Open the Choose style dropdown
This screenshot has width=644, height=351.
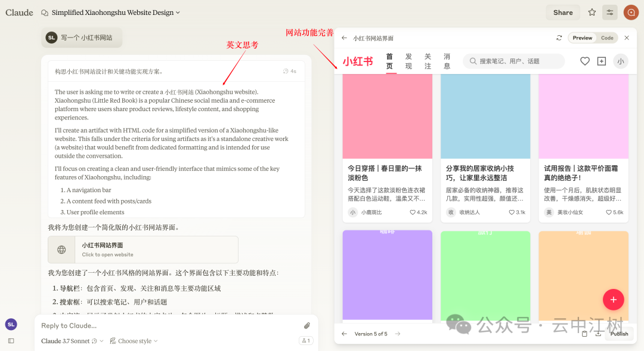coord(134,341)
